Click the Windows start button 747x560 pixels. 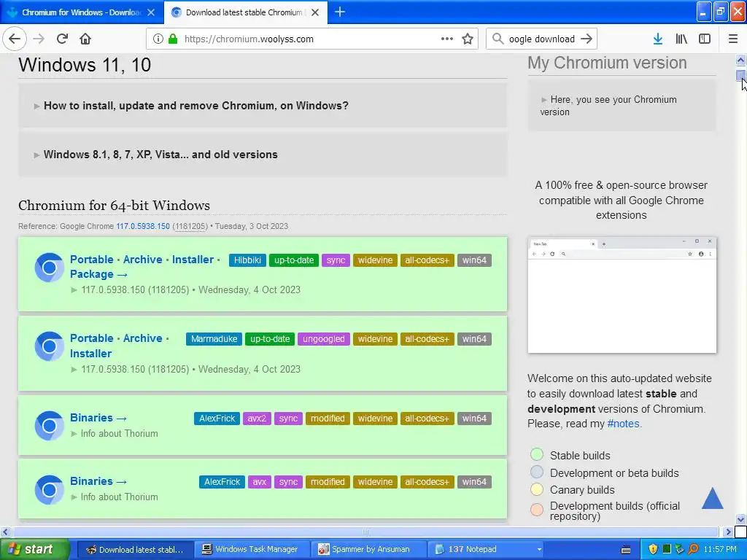(x=34, y=550)
